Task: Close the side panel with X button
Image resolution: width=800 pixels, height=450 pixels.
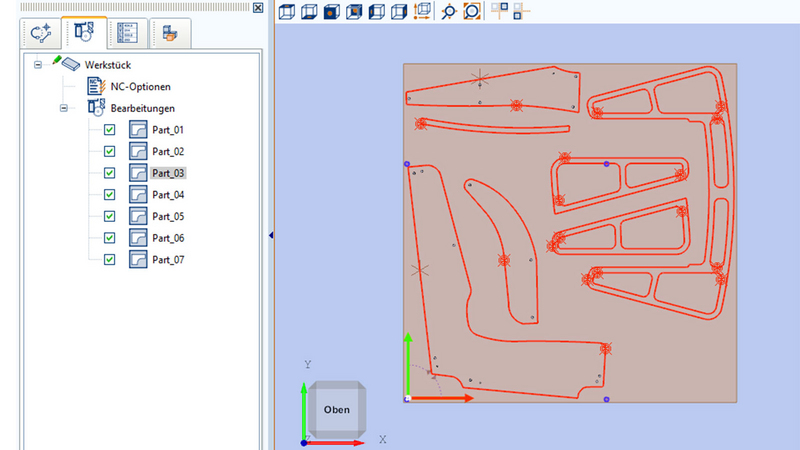Action: click(x=258, y=8)
